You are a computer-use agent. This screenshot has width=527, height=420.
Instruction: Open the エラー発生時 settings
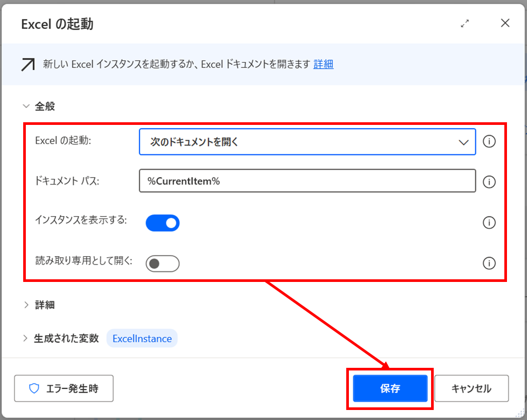click(x=64, y=388)
